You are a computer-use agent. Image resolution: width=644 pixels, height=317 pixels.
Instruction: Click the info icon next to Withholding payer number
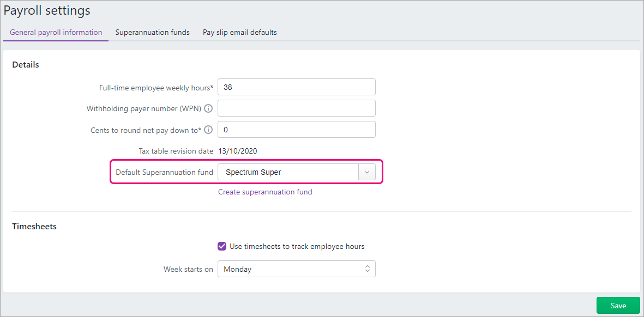pyautogui.click(x=208, y=108)
